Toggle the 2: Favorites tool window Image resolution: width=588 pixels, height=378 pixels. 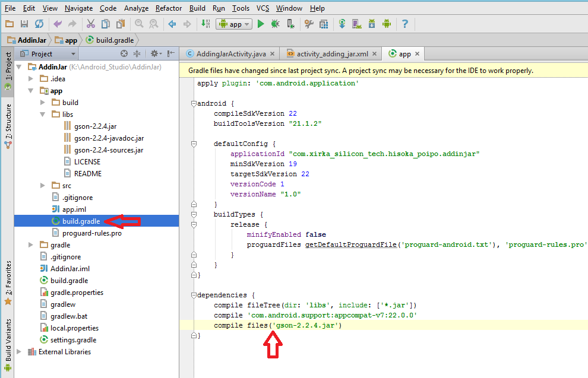[x=8, y=282]
